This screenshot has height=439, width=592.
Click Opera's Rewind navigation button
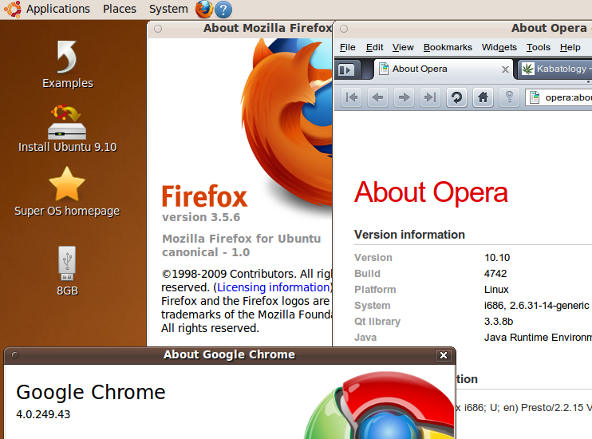tap(352, 97)
